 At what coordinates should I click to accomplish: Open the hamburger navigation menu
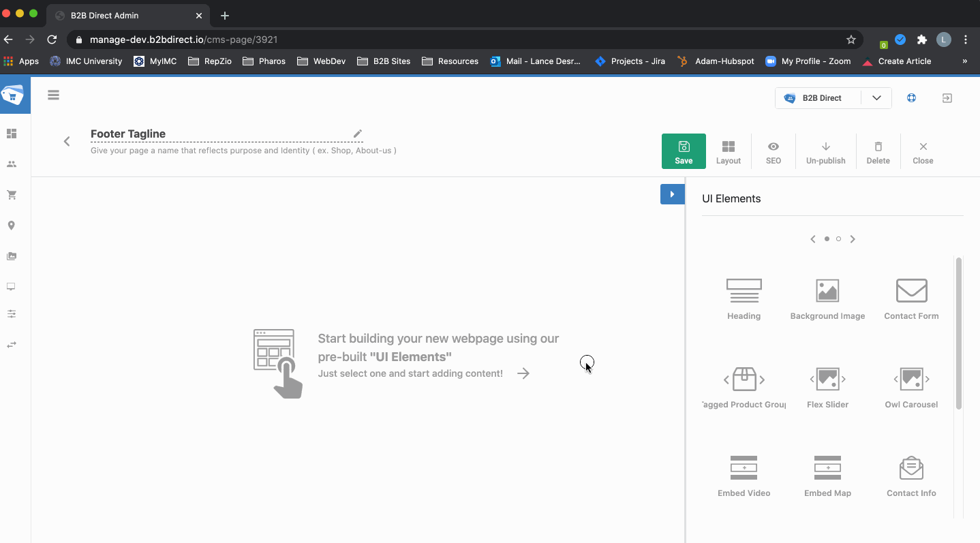point(53,95)
